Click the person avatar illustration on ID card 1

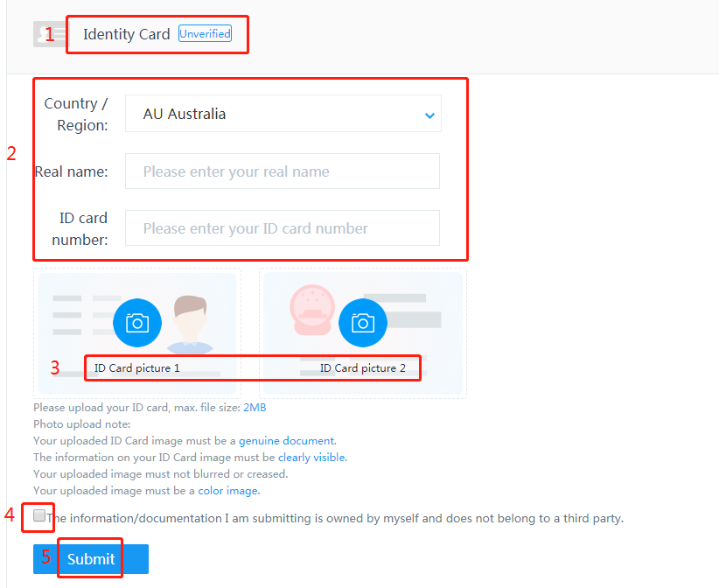click(x=190, y=325)
